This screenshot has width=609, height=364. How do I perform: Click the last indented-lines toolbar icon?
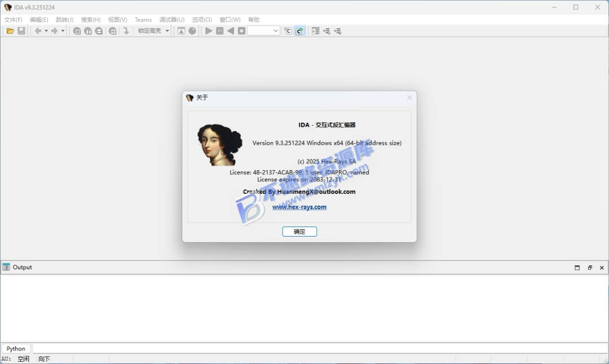click(338, 31)
